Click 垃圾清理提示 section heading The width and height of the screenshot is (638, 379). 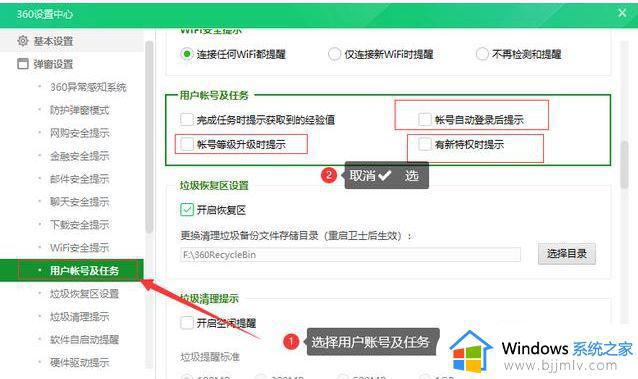pyautogui.click(x=209, y=298)
